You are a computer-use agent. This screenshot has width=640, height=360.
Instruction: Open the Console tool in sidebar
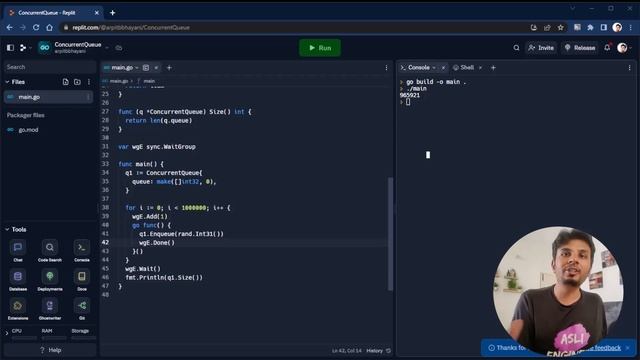[x=82, y=251]
